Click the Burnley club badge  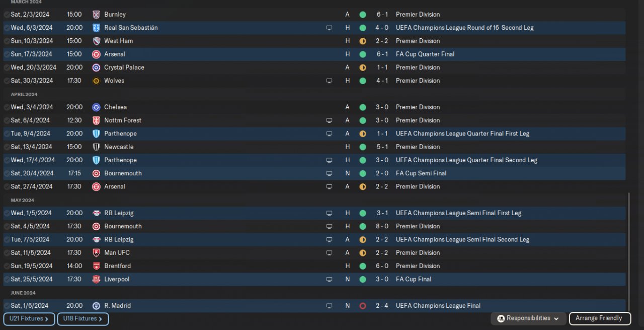point(96,15)
